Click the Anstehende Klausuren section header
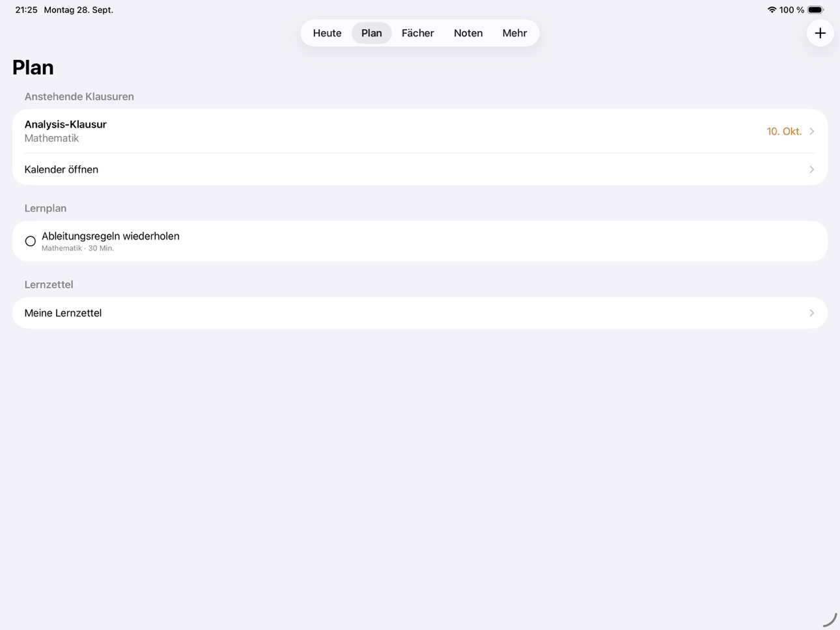 coord(79,96)
